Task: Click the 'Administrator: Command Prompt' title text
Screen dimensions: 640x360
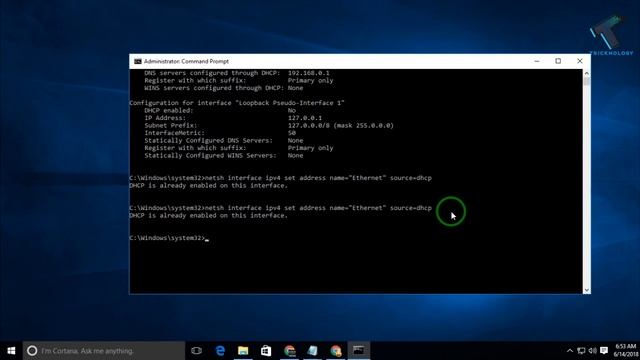Action: (186, 61)
